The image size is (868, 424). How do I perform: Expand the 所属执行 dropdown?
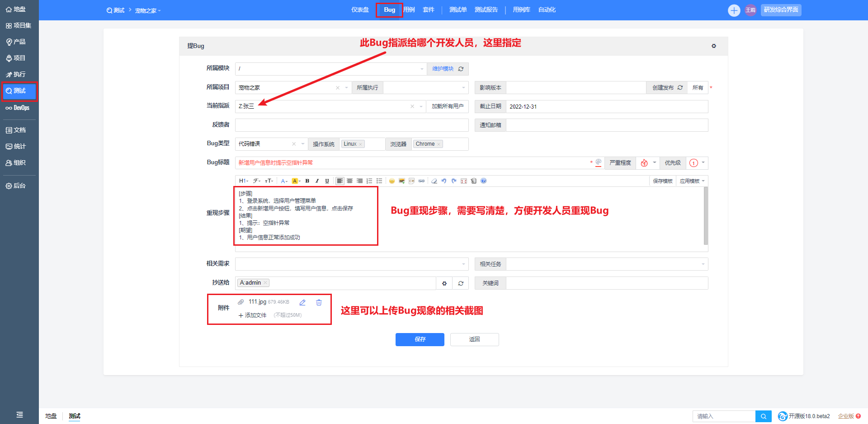point(425,88)
